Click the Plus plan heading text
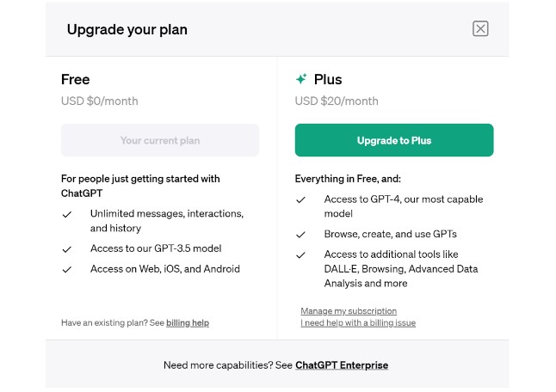The width and height of the screenshot is (556, 392). [x=328, y=79]
